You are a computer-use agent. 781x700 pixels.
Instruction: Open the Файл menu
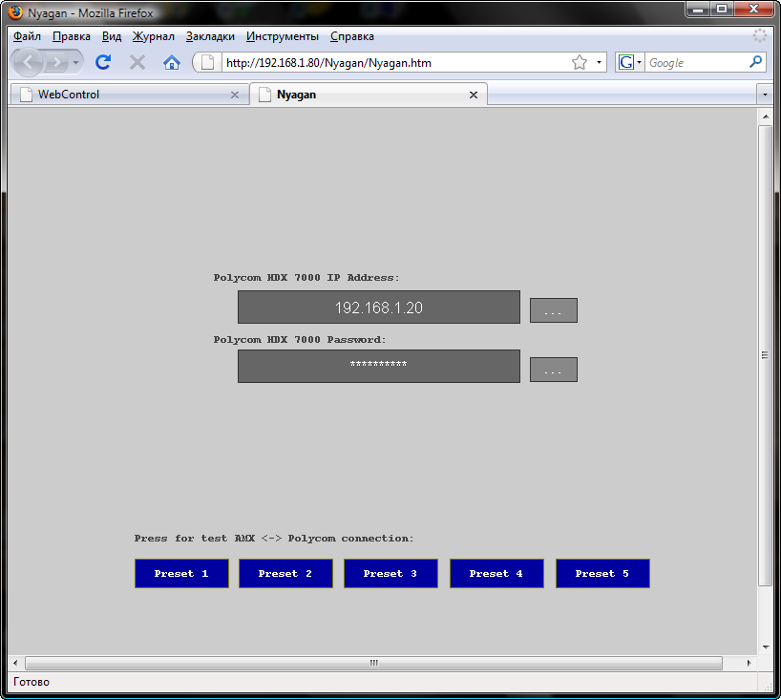[27, 36]
